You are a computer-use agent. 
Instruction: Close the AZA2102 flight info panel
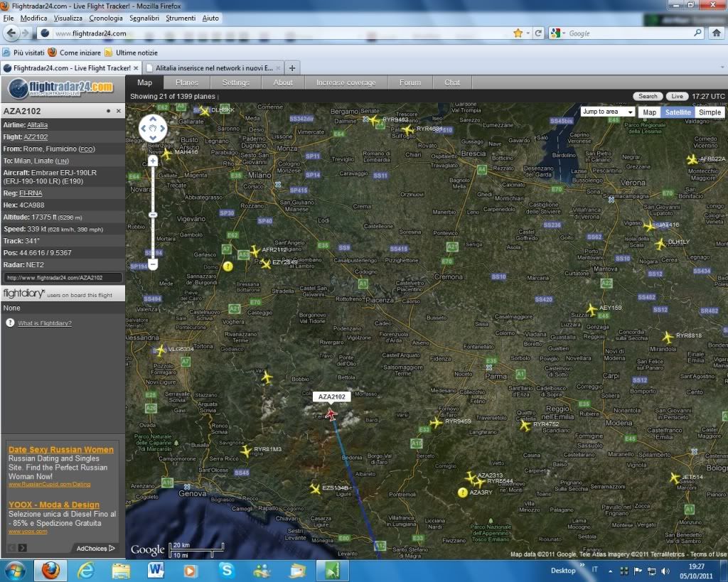119,111
